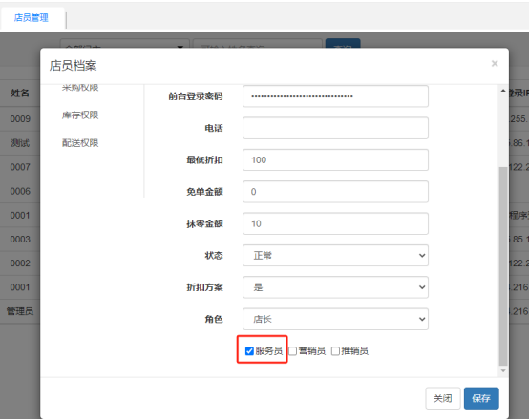Click the 姓名 column header
This screenshot has height=420, width=529.
(20, 94)
